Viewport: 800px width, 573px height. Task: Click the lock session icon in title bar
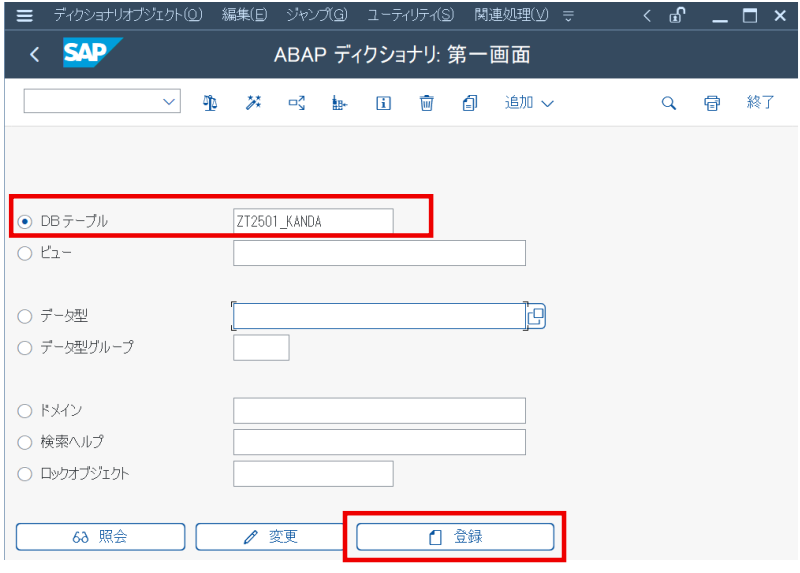[x=677, y=15]
